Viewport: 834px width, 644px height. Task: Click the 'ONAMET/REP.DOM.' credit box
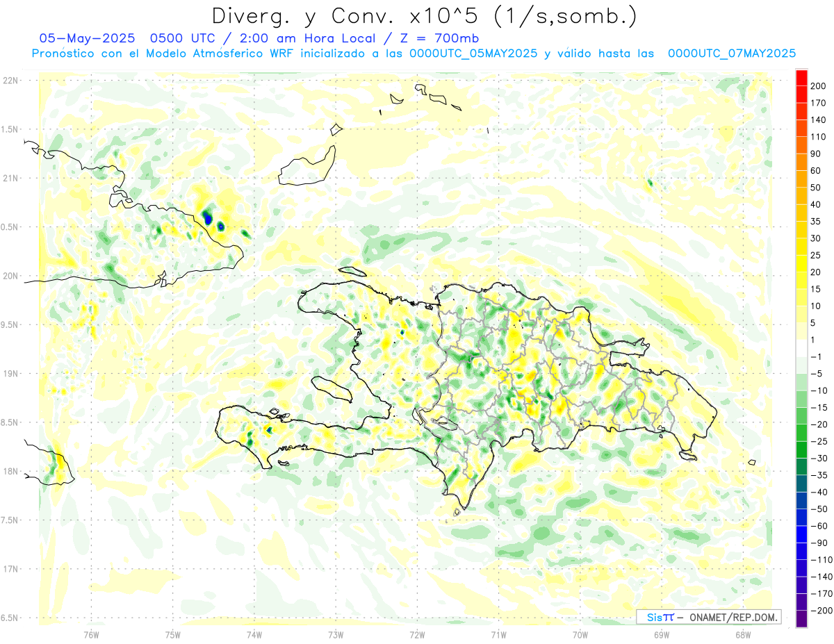tap(708, 617)
